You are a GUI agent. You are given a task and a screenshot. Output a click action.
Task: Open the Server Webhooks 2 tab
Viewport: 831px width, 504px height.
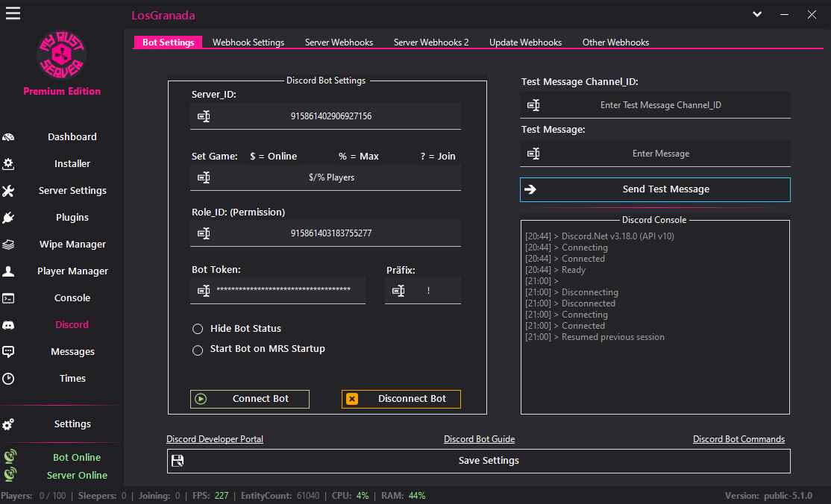pos(431,42)
